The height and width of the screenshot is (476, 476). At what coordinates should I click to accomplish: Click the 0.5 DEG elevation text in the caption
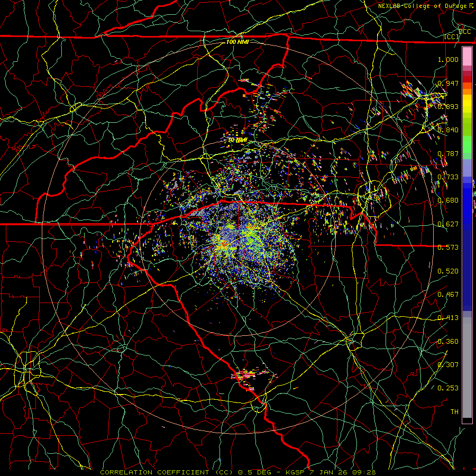pos(254,472)
